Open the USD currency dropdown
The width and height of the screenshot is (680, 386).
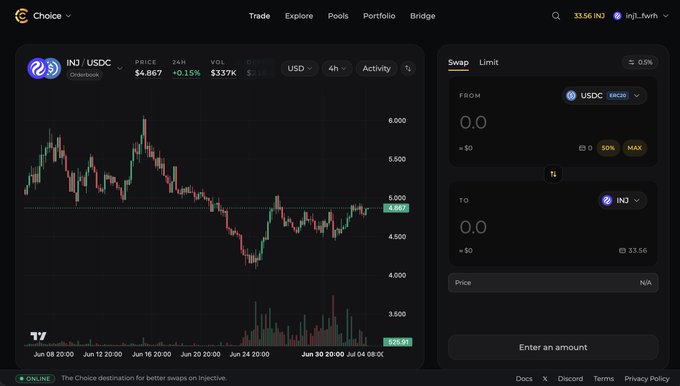(x=299, y=69)
